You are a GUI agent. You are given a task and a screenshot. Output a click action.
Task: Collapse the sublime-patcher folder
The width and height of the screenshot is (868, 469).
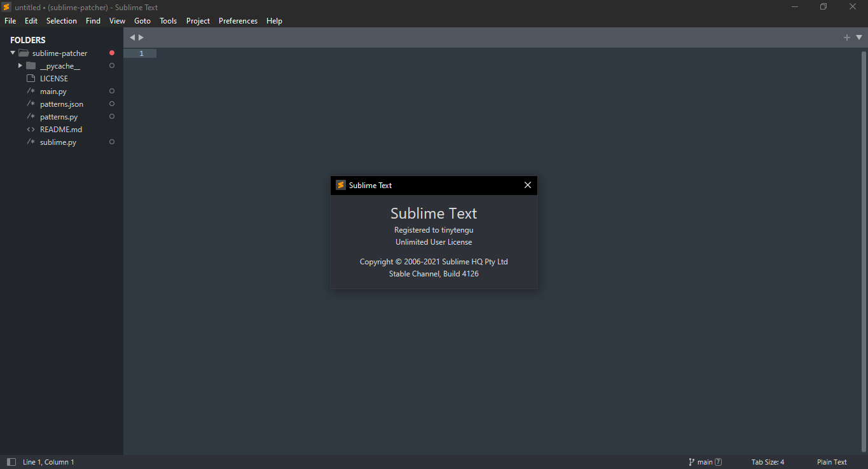pyautogui.click(x=13, y=53)
